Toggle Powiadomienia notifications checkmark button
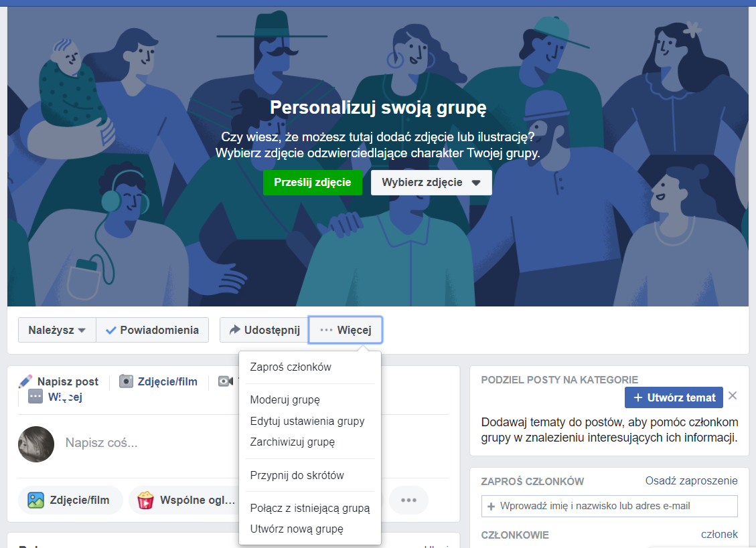This screenshot has height=548, width=756. pos(153,330)
